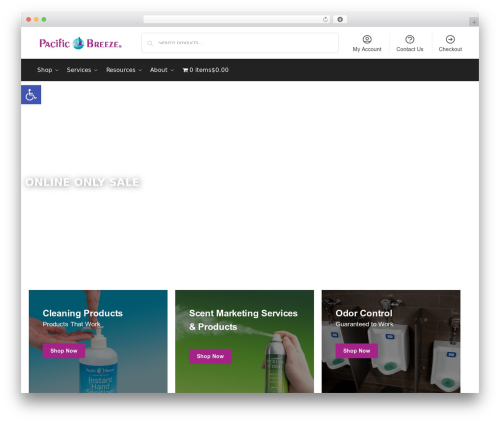
Task: Click the ONLINE ONLY SALE banner text
Action: (x=82, y=182)
